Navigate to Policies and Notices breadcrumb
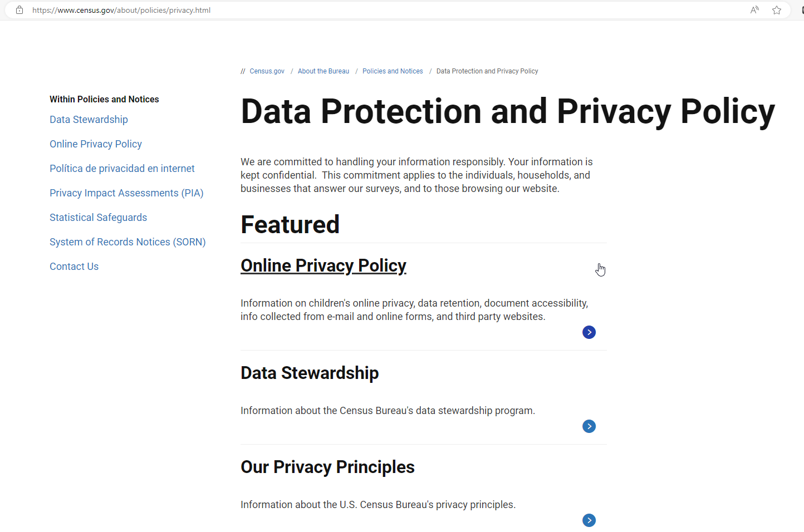Screen dimensions: 804x532 [x=393, y=71]
